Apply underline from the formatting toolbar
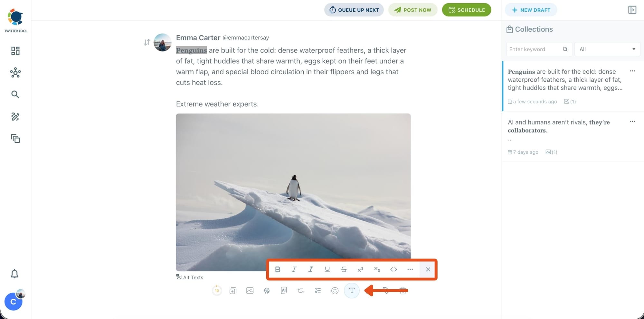This screenshot has height=319, width=644. tap(327, 269)
